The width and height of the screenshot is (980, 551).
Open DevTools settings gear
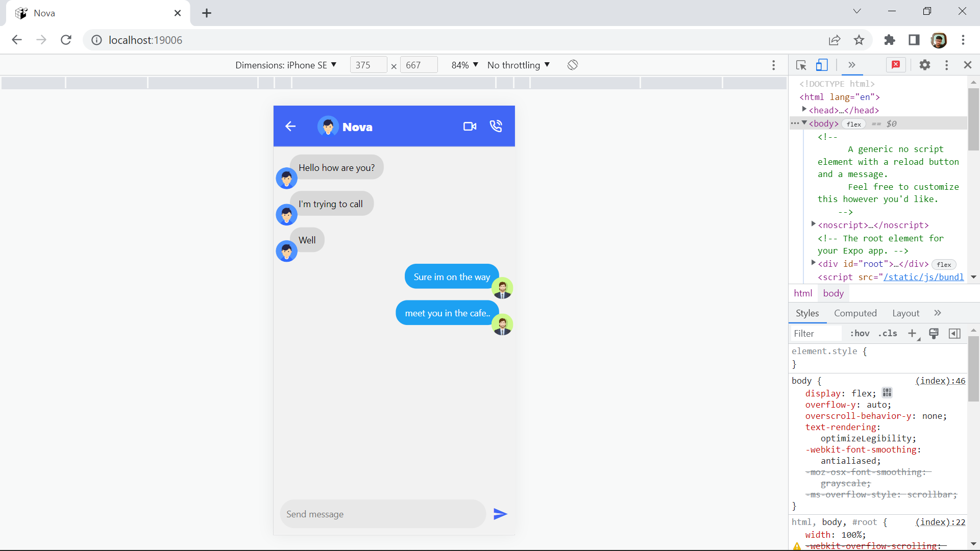tap(924, 65)
